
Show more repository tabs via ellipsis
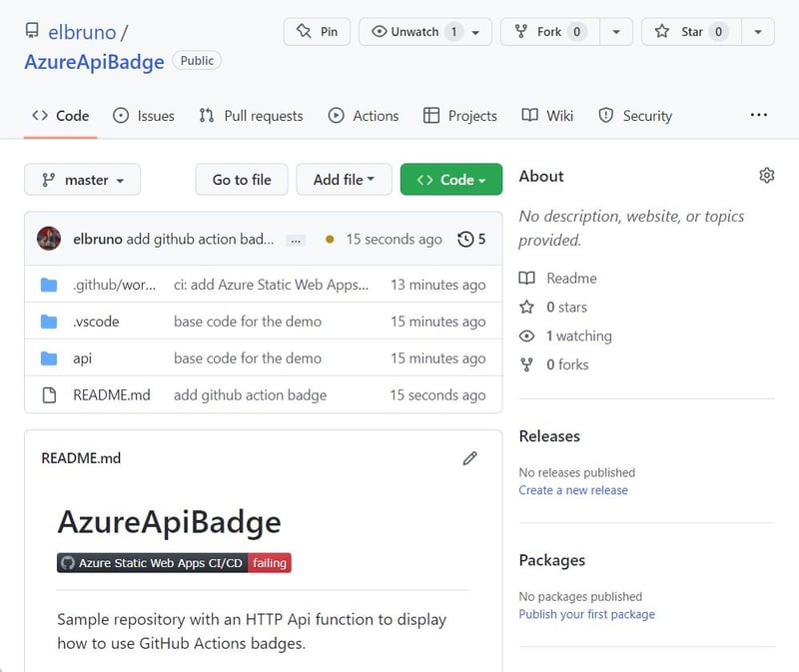point(759,115)
